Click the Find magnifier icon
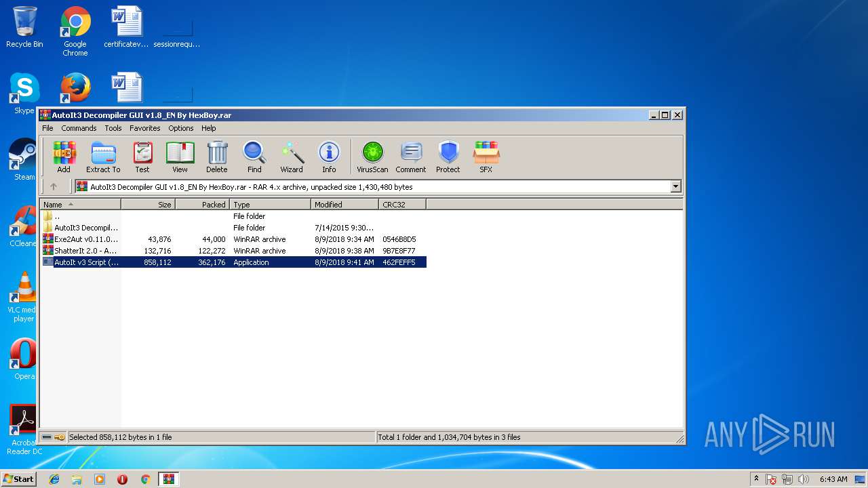 (254, 157)
